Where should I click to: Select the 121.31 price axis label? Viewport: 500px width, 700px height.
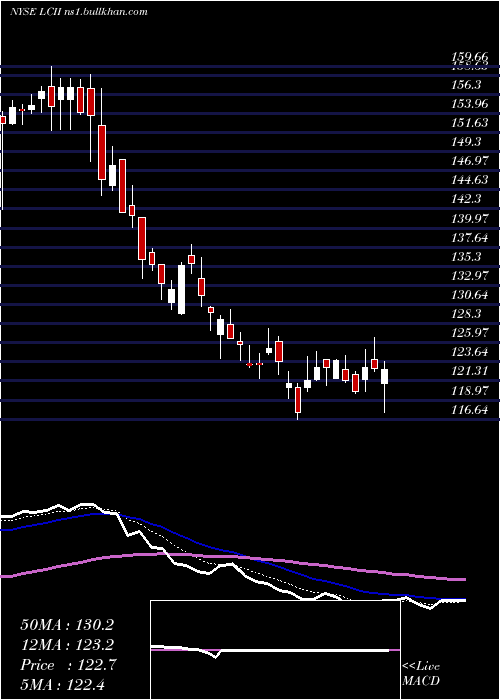(470, 371)
